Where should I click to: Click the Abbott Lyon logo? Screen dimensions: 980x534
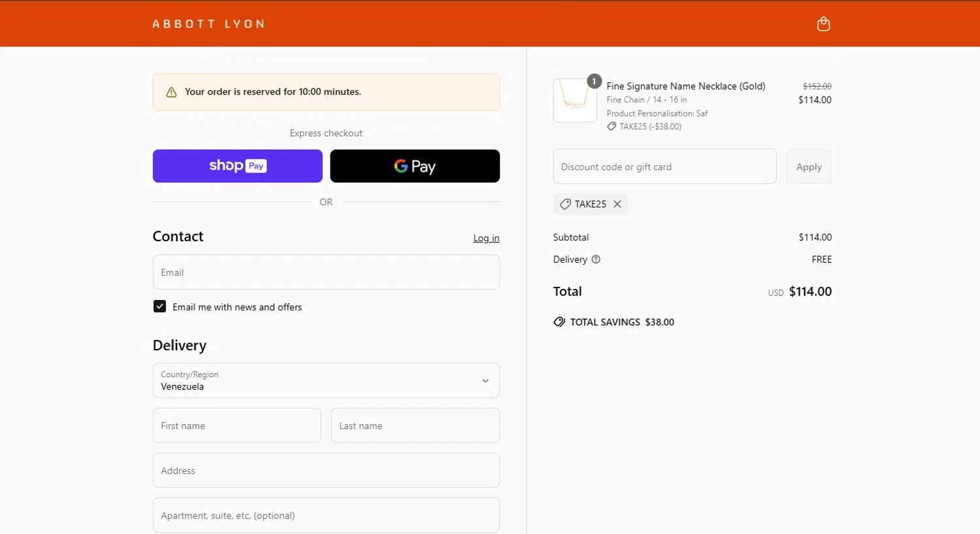click(x=208, y=24)
